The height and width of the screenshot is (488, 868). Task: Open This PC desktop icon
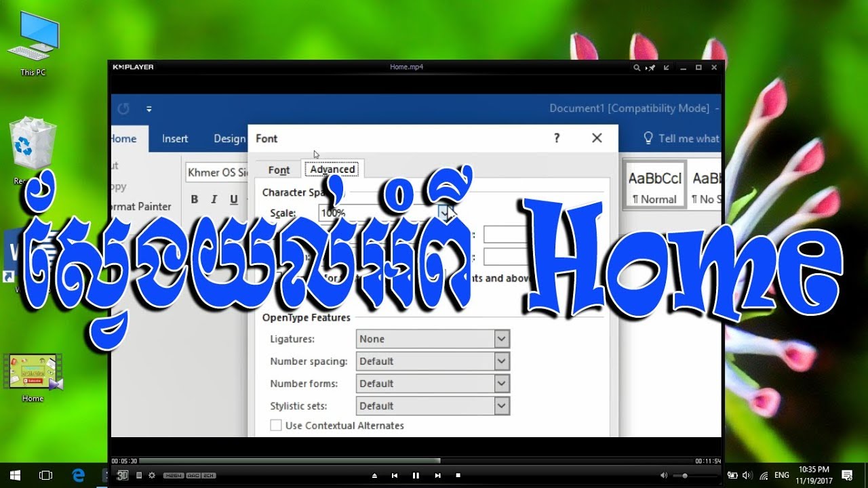(33, 43)
